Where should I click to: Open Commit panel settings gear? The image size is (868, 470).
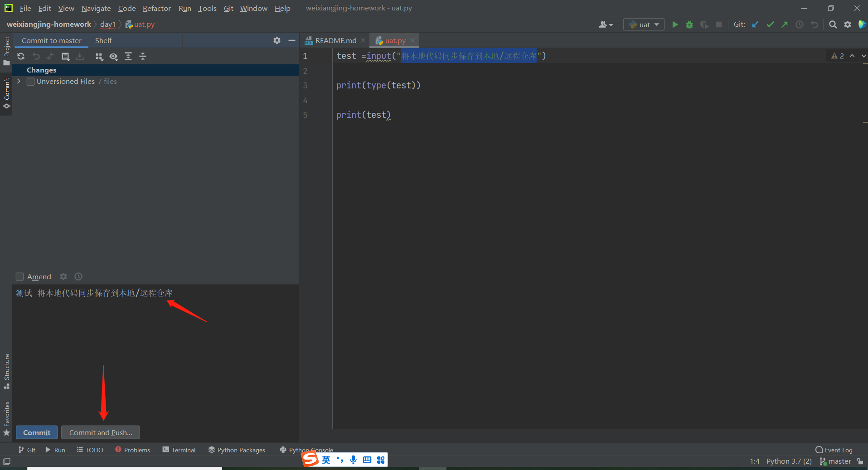pos(277,40)
